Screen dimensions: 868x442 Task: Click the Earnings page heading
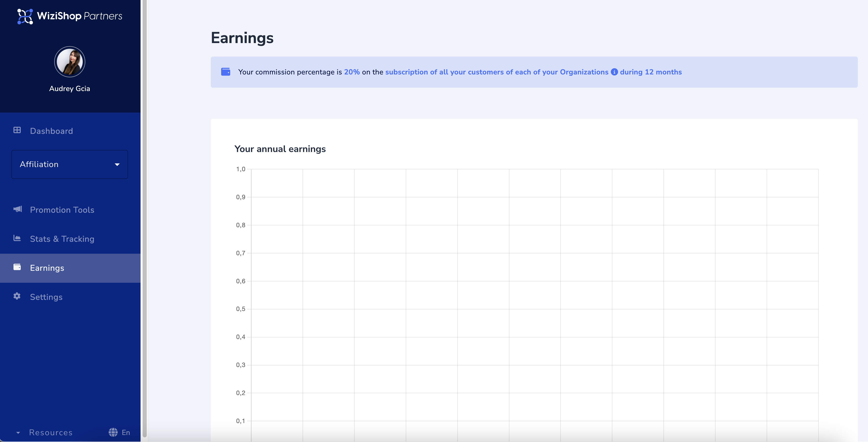pyautogui.click(x=242, y=38)
